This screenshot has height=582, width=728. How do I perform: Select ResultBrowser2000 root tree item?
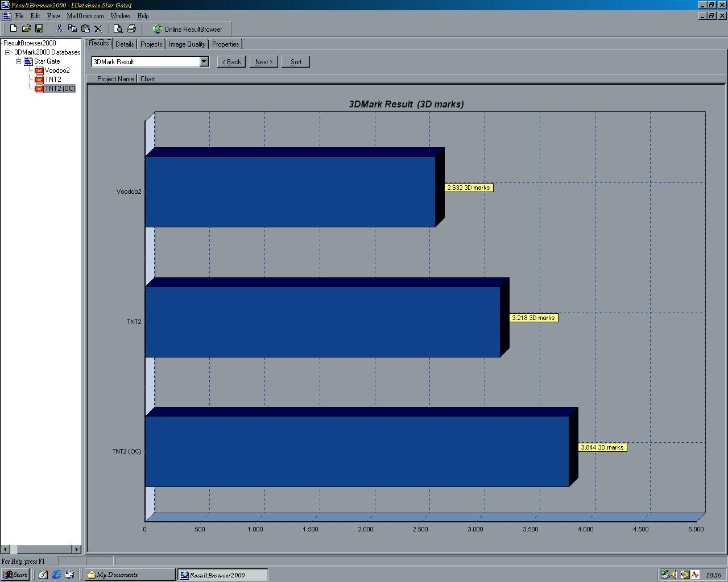30,43
